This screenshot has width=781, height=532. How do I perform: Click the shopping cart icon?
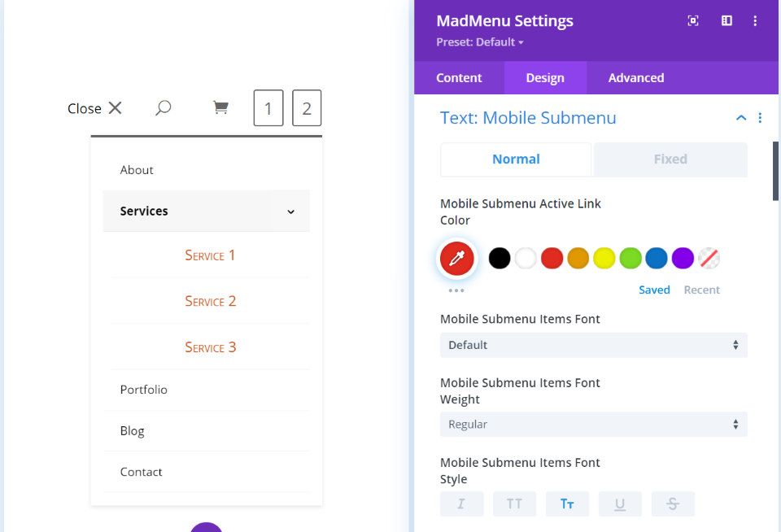point(220,107)
